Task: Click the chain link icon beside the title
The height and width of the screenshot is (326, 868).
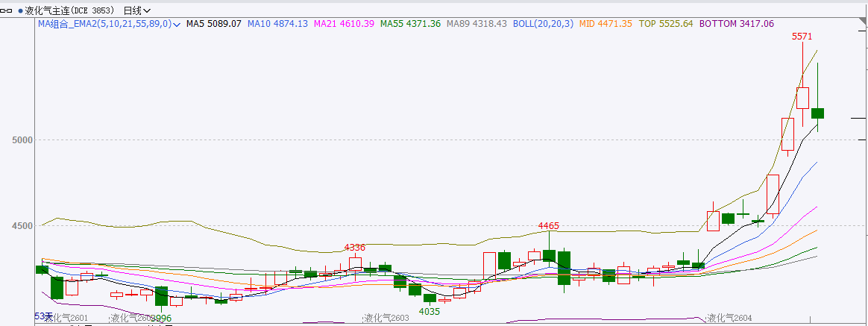Action: coord(9,10)
